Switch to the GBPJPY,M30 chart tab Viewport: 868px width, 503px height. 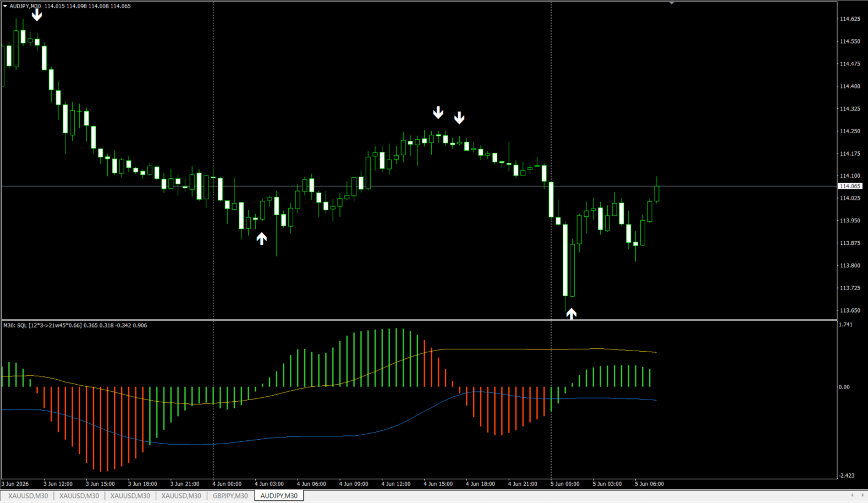click(x=230, y=496)
